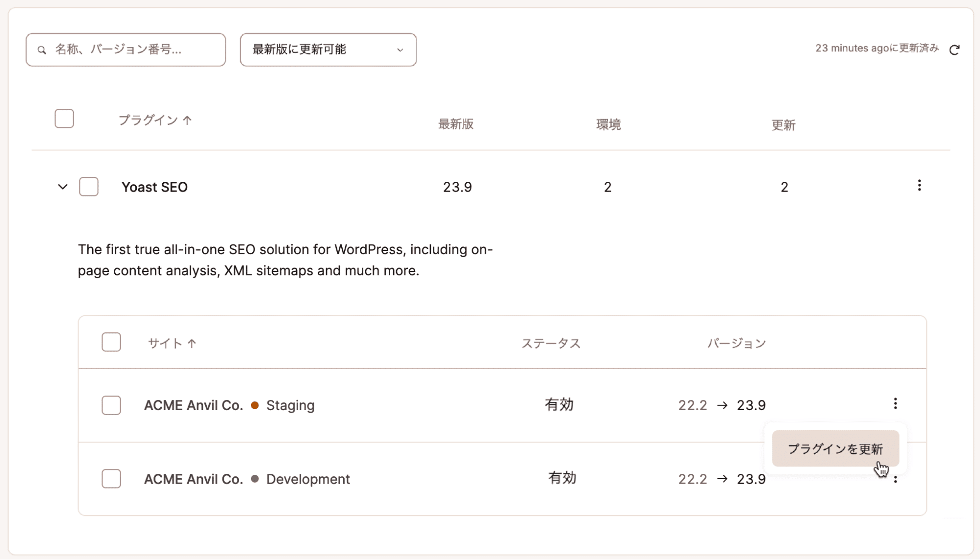Screen dimensions: 980x560
Task: Select all sites with the サイト header checkbox
Action: coord(111,342)
